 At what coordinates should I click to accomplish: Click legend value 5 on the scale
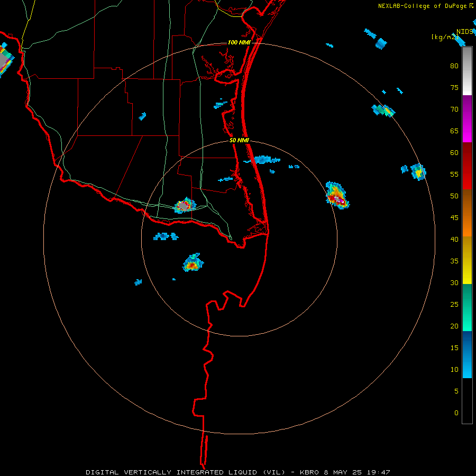tap(456, 391)
